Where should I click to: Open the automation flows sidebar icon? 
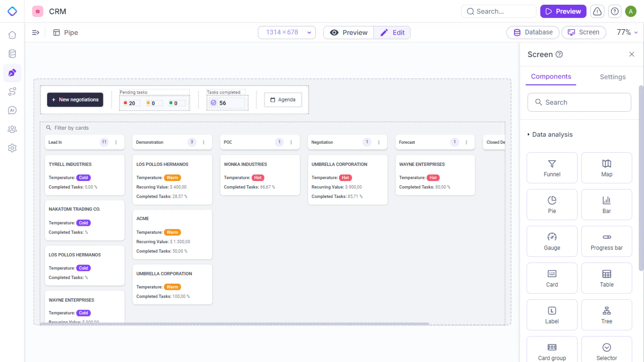click(12, 91)
